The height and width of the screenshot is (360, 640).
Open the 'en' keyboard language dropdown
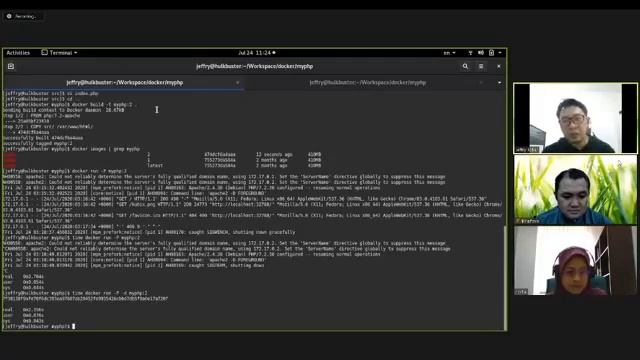pos(449,53)
